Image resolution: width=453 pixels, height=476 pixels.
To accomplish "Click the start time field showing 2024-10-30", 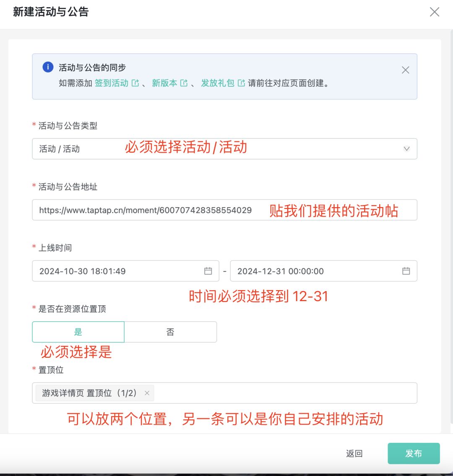I will [117, 271].
